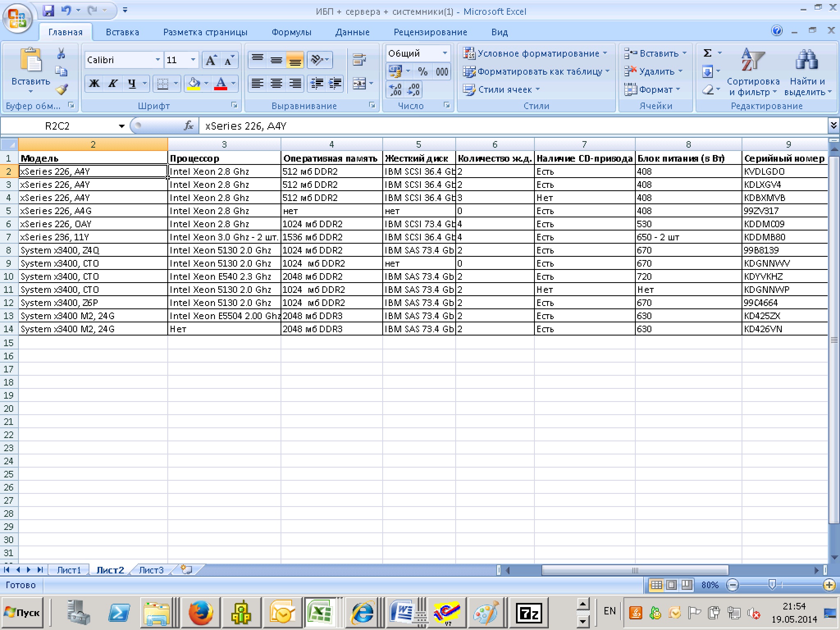The width and height of the screenshot is (840, 630).
Task: Align text right
Action: (x=295, y=84)
